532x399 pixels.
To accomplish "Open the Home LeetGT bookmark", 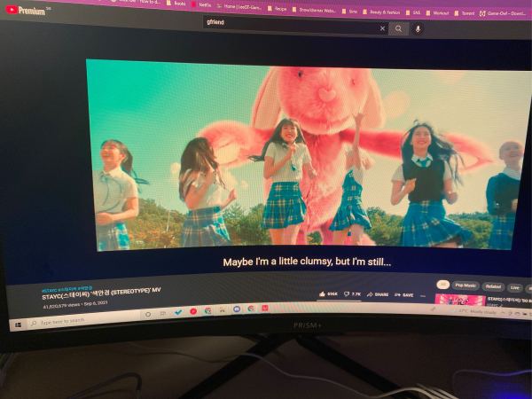I will point(239,6).
